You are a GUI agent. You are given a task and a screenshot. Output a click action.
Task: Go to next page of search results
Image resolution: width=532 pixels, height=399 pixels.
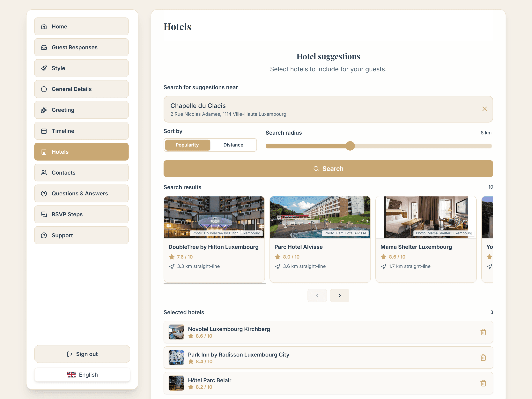(339, 296)
